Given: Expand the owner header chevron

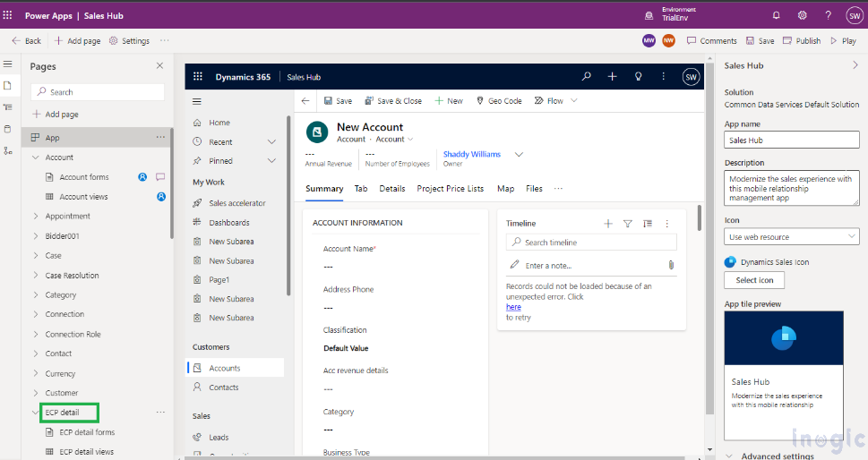Looking at the screenshot, I should [519, 154].
